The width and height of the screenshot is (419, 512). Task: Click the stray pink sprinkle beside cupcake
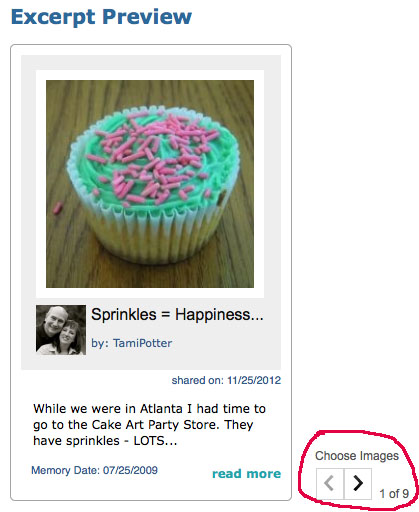58,208
